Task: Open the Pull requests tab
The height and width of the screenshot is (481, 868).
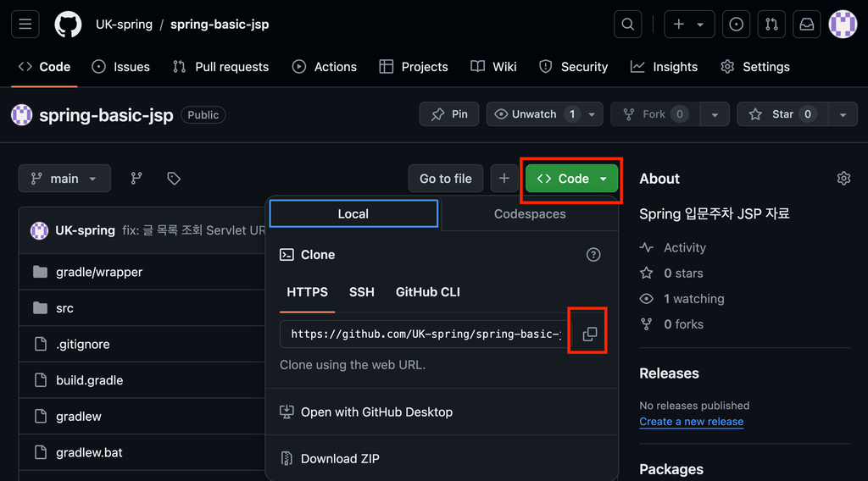Action: point(221,67)
